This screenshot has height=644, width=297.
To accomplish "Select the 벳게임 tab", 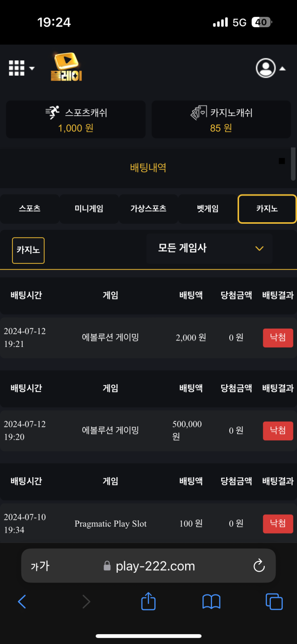I will (207, 209).
